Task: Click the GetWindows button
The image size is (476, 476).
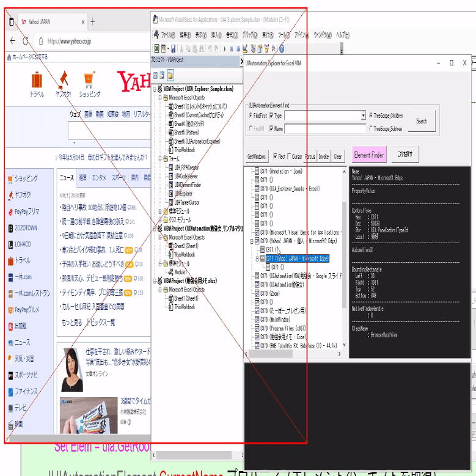Action: (257, 156)
